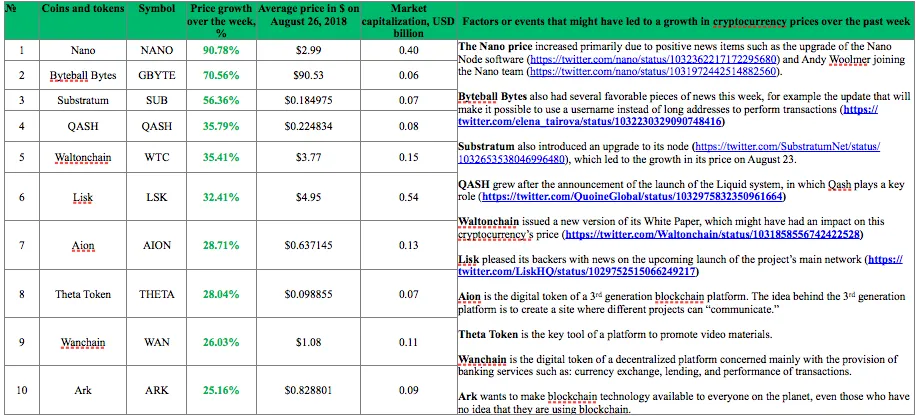Click the 'WTC' symbol cell

coord(157,157)
